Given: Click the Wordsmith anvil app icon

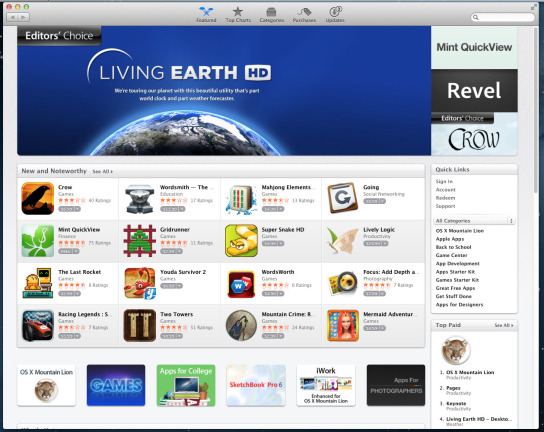Looking at the screenshot, I should coord(139,198).
